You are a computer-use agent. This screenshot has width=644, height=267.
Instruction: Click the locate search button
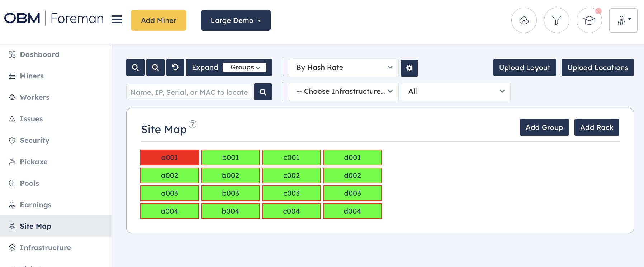pyautogui.click(x=263, y=92)
